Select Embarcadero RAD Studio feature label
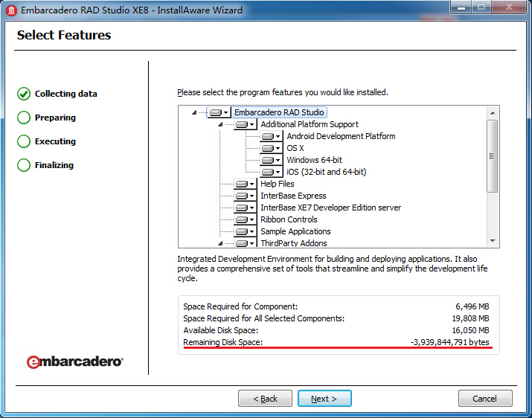 pos(279,112)
